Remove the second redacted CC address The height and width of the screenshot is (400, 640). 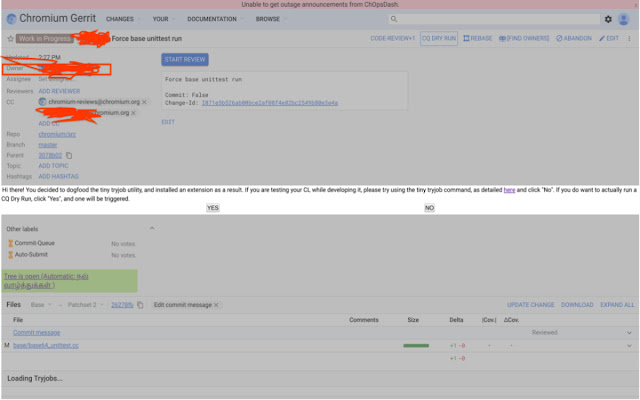point(133,113)
